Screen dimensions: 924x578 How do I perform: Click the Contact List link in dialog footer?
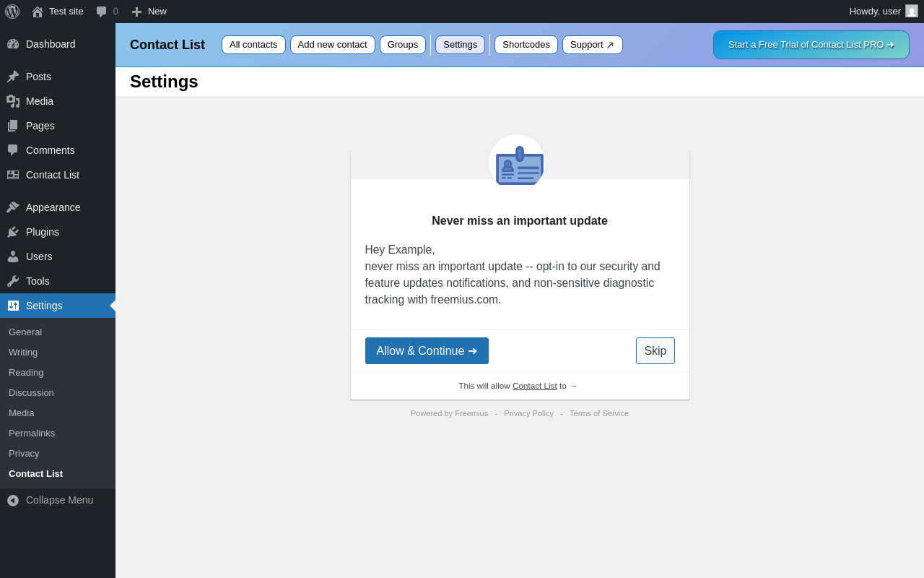[535, 386]
